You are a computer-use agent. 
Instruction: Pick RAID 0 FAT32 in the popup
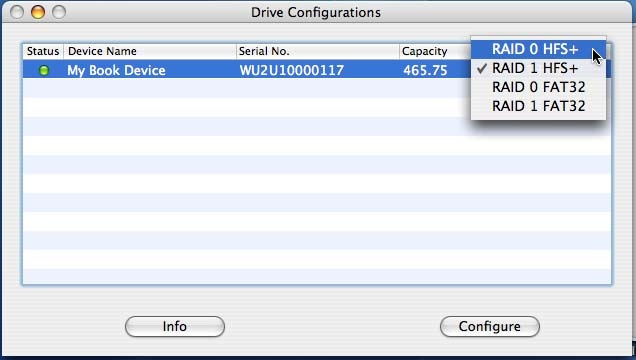pos(538,87)
